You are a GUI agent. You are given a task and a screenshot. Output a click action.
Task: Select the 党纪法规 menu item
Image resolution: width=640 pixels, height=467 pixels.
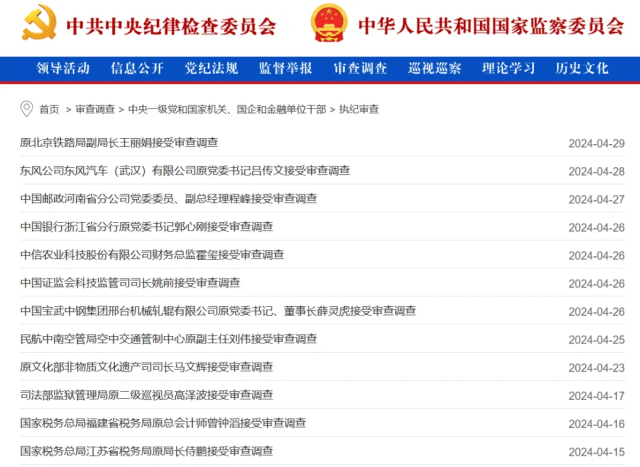[x=211, y=69]
